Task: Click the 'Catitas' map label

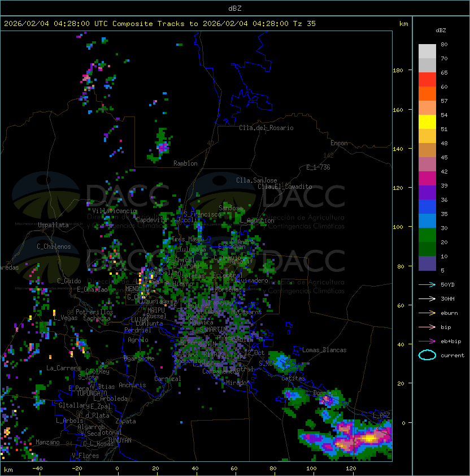Action: click(x=293, y=378)
